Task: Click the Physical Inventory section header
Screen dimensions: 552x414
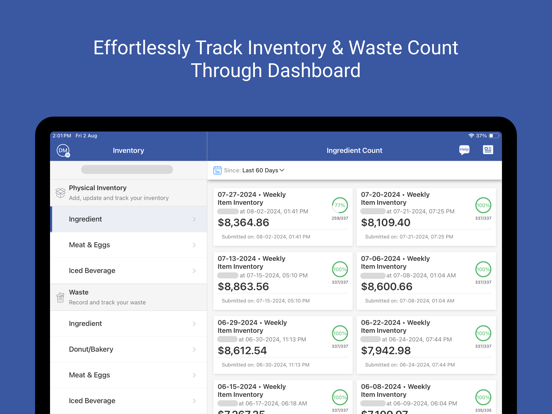Action: (128, 193)
